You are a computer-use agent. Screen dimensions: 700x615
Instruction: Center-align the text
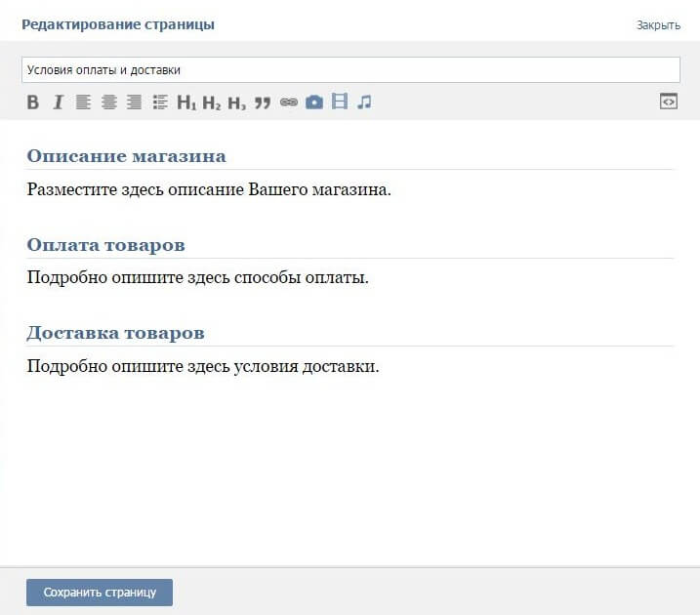[x=109, y=102]
